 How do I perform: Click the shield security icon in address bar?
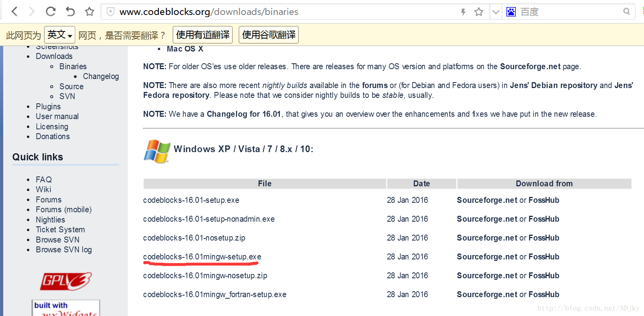tap(110, 12)
